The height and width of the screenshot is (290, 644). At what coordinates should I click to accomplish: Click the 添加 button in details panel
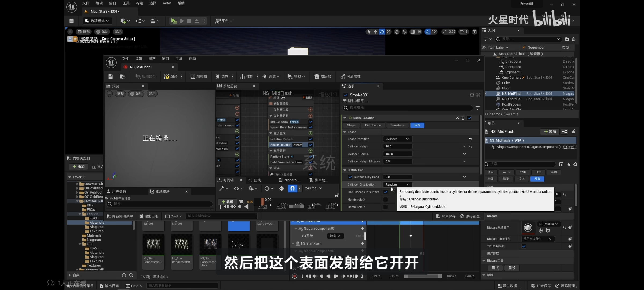tap(550, 132)
